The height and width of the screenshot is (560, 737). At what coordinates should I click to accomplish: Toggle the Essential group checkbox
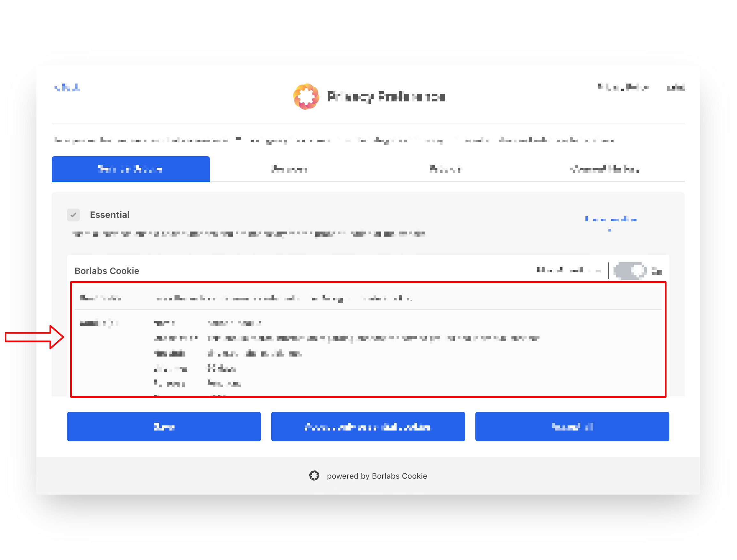[73, 215]
